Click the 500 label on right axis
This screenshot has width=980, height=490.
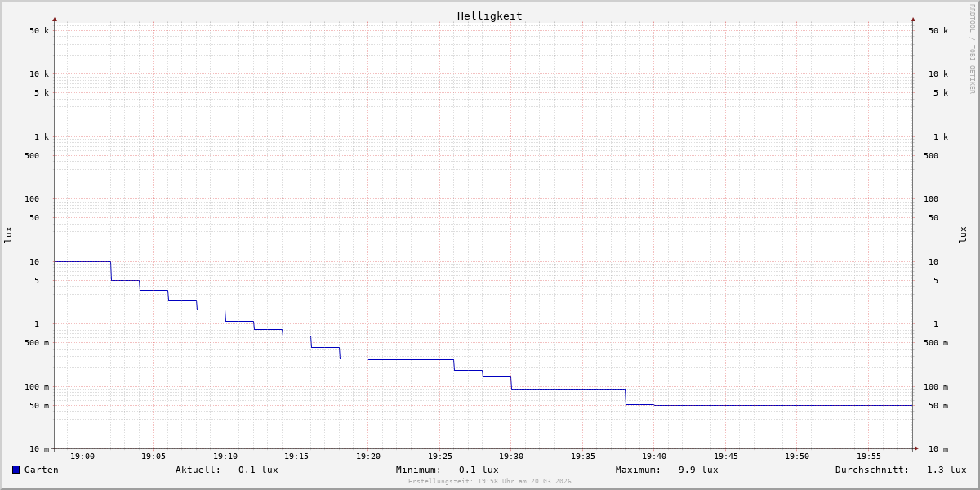coord(931,156)
